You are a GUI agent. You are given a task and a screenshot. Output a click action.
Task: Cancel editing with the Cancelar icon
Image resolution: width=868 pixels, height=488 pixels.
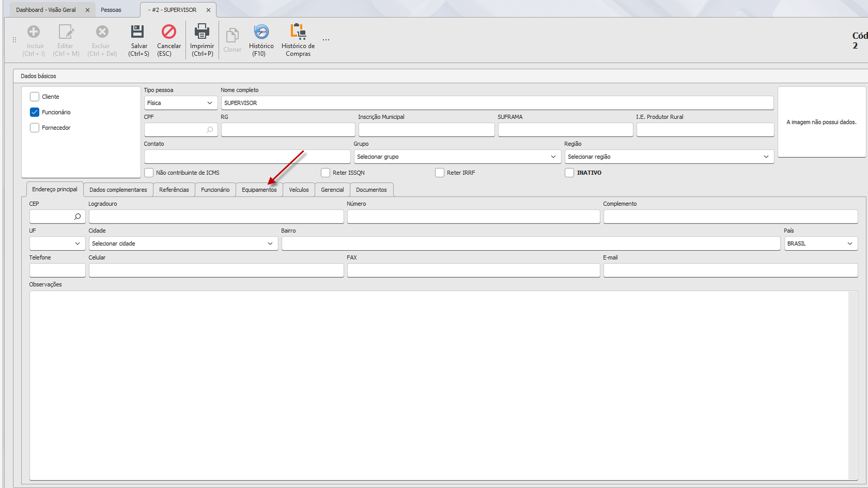coord(169,31)
